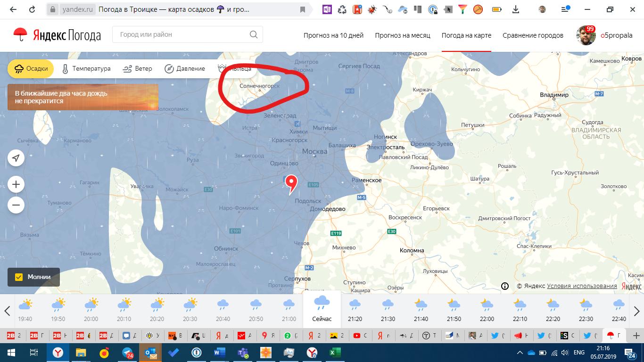
Task: Enable the Осадки precipitation layer
Action: pyautogui.click(x=30, y=68)
